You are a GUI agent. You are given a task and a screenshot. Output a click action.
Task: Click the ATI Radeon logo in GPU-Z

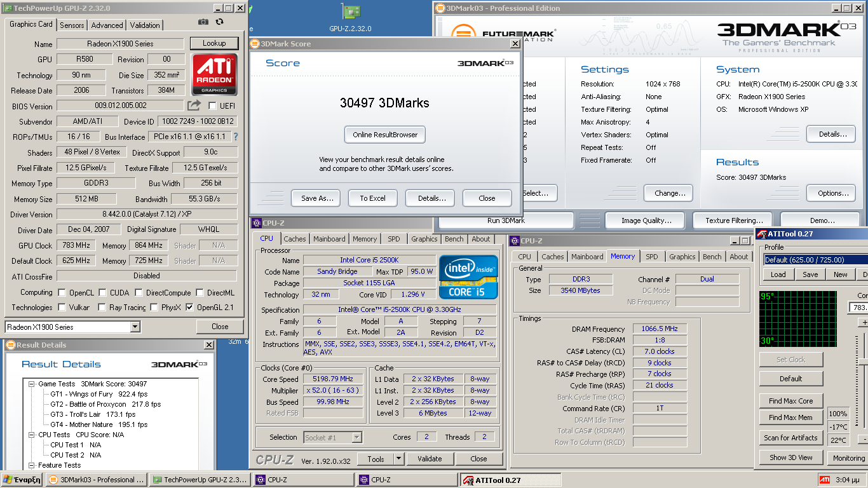coord(214,74)
